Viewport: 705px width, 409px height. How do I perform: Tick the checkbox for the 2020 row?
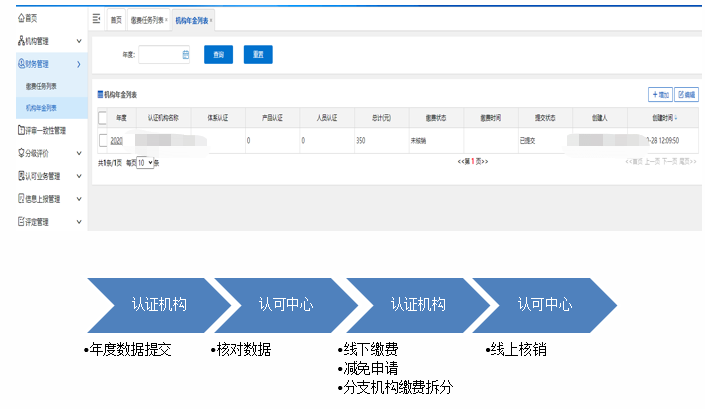[x=103, y=140]
